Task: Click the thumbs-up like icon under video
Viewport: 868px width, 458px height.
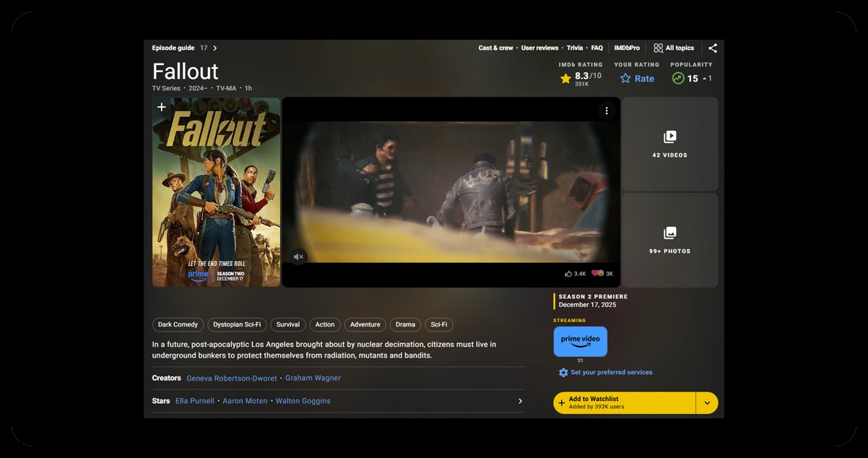Action: pos(568,274)
